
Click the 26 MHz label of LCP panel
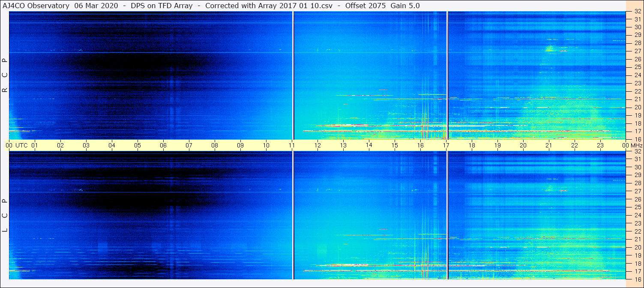click(x=637, y=199)
